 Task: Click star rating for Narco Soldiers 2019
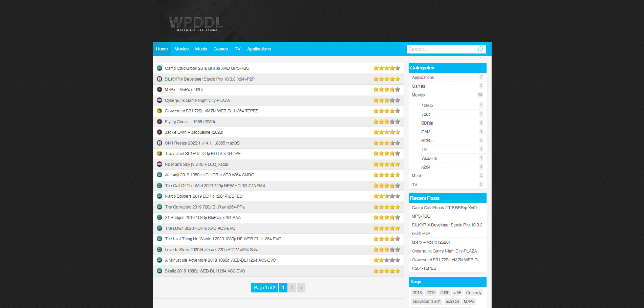tap(386, 196)
